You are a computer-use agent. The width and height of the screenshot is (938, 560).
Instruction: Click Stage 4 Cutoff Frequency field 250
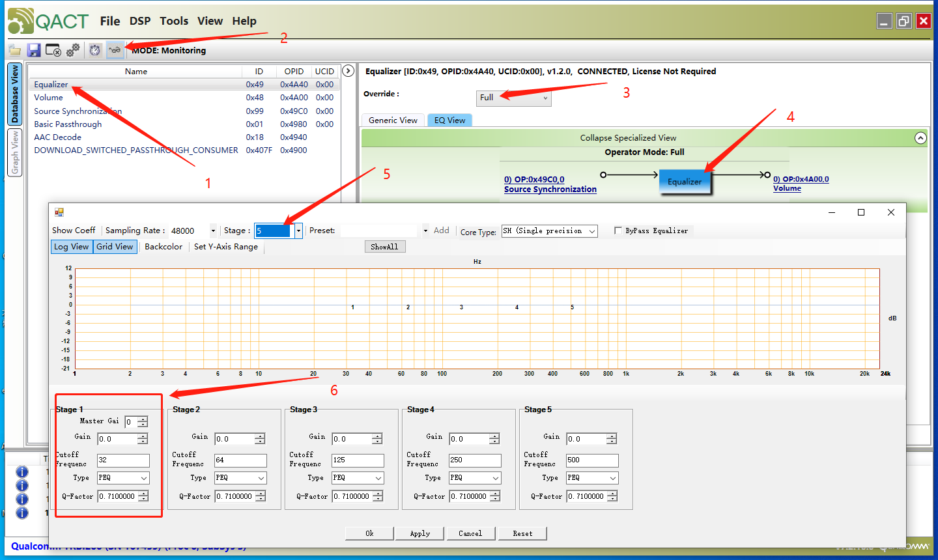[475, 460]
